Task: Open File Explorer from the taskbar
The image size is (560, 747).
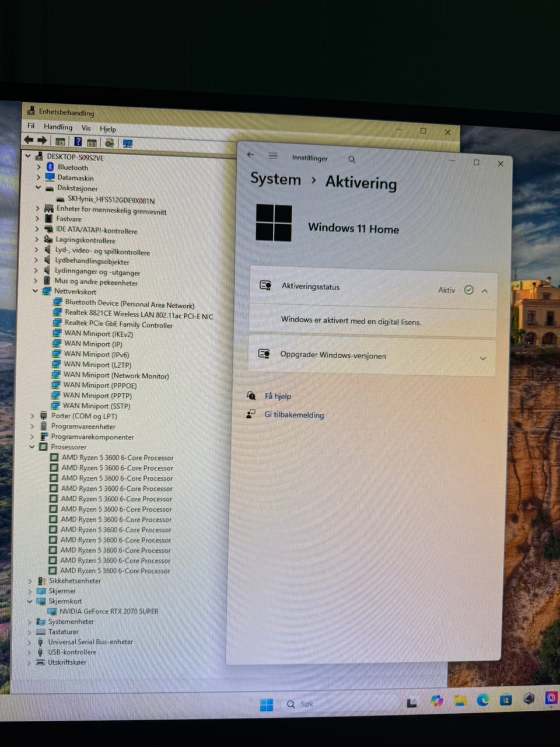Action: point(460,700)
